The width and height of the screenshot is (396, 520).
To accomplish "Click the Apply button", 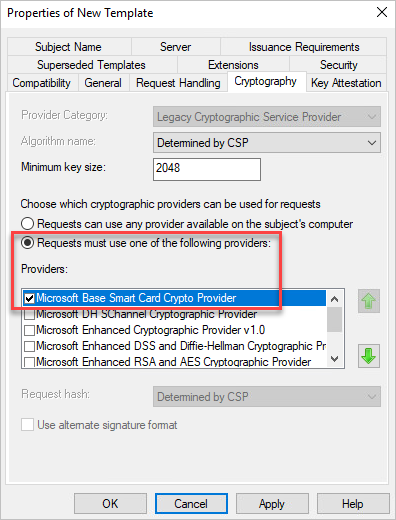I will point(272,503).
